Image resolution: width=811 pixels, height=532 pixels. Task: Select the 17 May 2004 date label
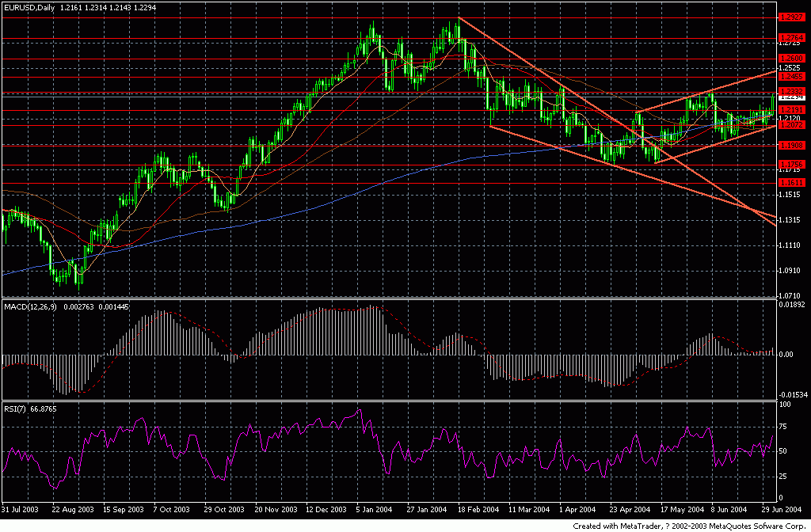click(x=683, y=509)
